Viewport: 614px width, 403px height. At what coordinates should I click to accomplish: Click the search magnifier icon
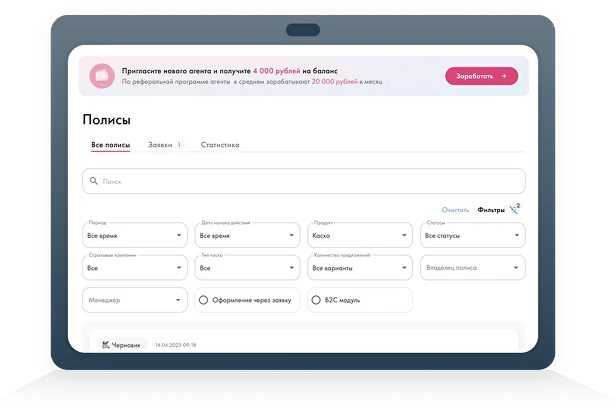click(x=94, y=181)
